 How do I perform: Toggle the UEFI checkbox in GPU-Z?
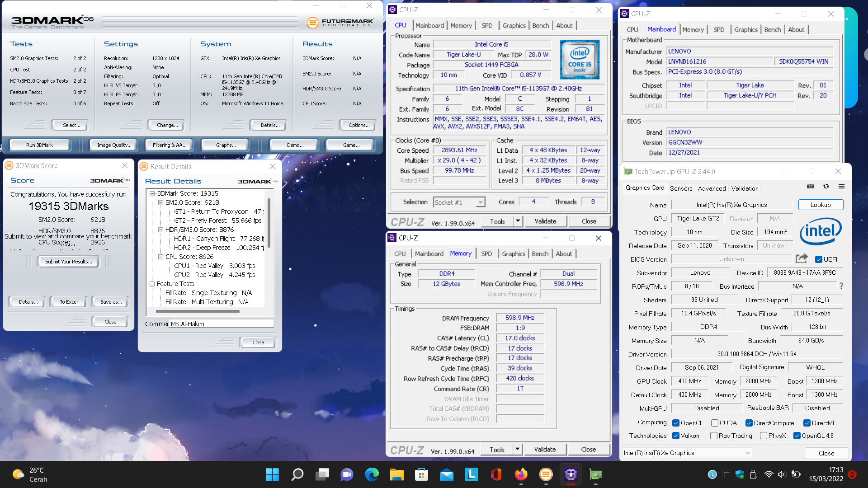click(818, 259)
